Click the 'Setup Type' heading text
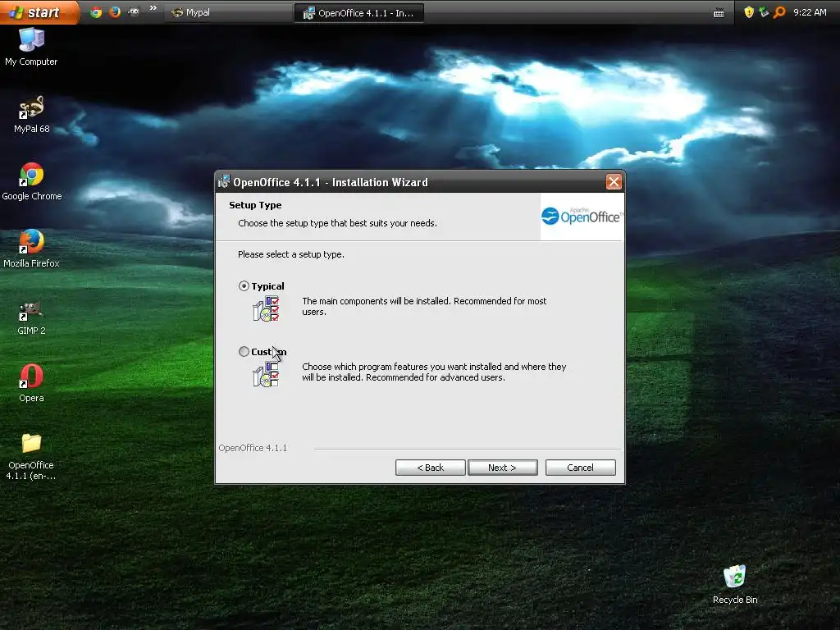The image size is (840, 630). coord(255,205)
